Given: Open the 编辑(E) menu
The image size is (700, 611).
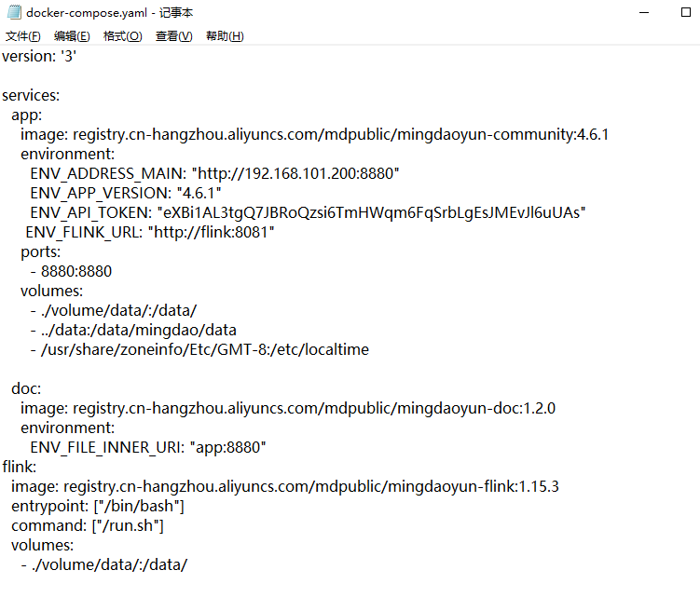Looking at the screenshot, I should [x=72, y=36].
